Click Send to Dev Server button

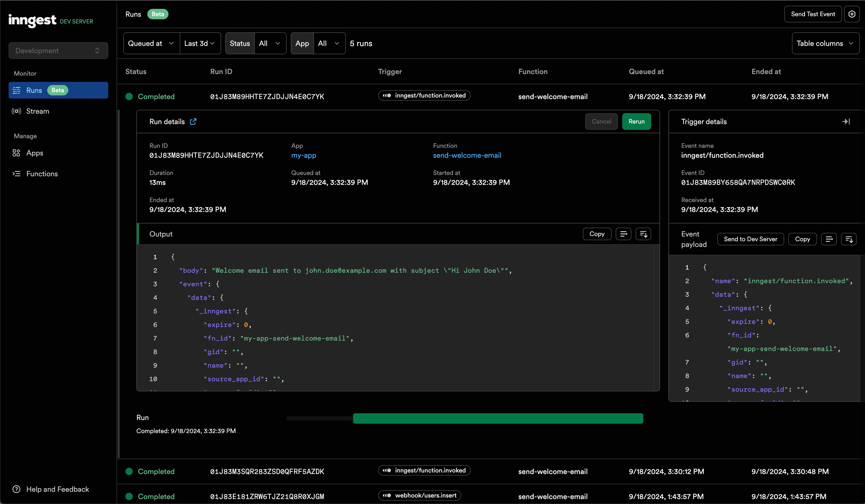750,239
